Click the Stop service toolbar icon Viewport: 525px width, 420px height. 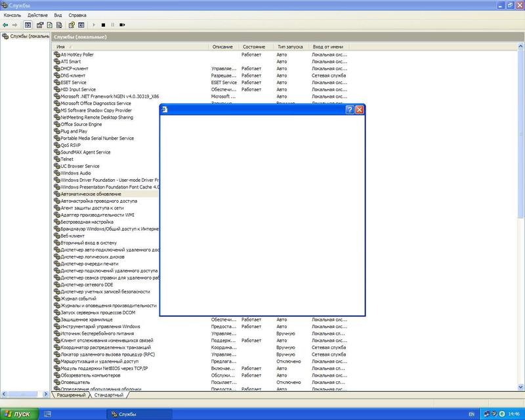pyautogui.click(x=103, y=25)
